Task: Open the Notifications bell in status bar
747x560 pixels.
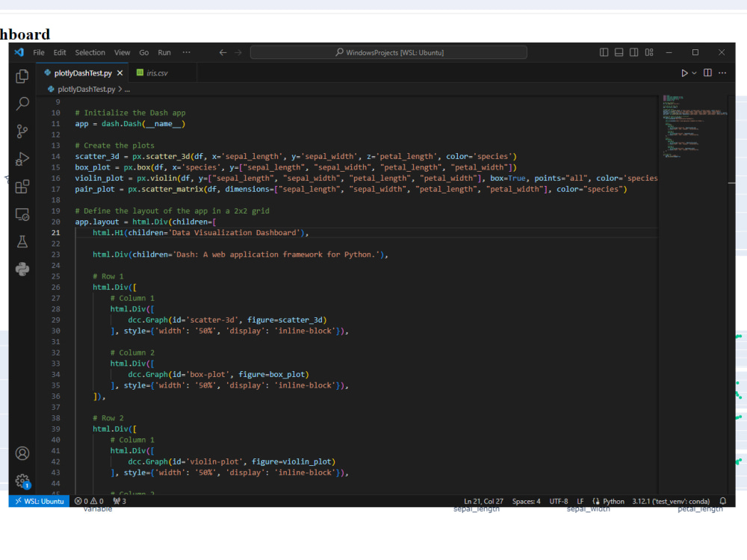Action: coord(722,501)
